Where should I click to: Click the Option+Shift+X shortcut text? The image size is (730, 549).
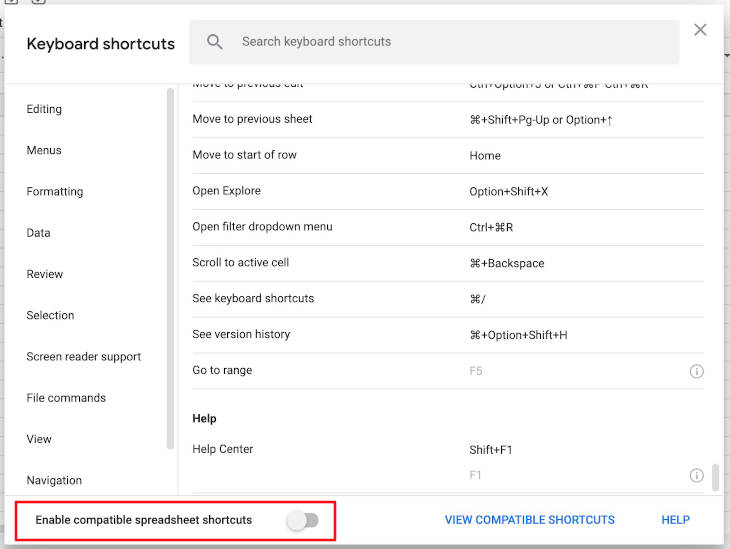(x=508, y=191)
